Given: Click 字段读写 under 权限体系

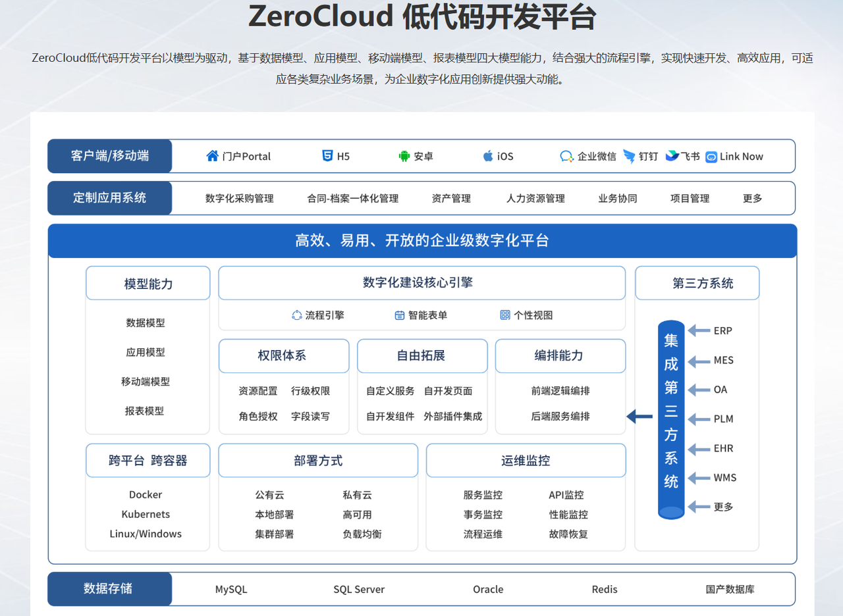Looking at the screenshot, I should click(x=311, y=416).
